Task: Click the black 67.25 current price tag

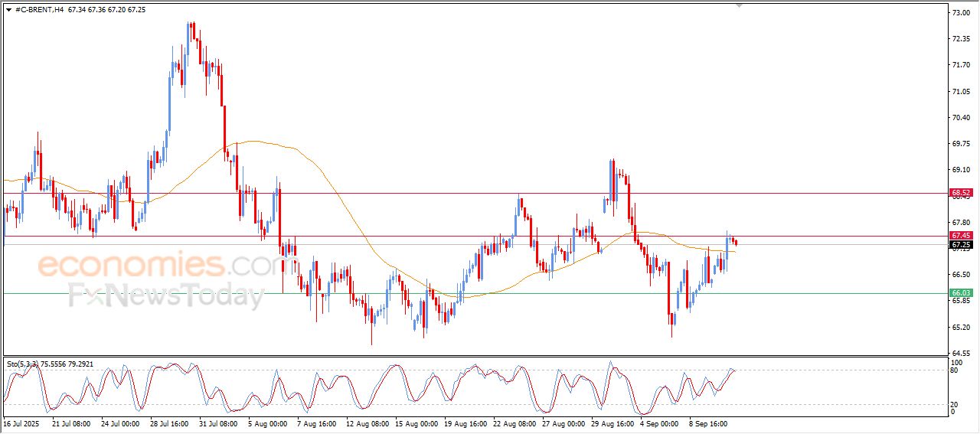Action: coord(960,245)
